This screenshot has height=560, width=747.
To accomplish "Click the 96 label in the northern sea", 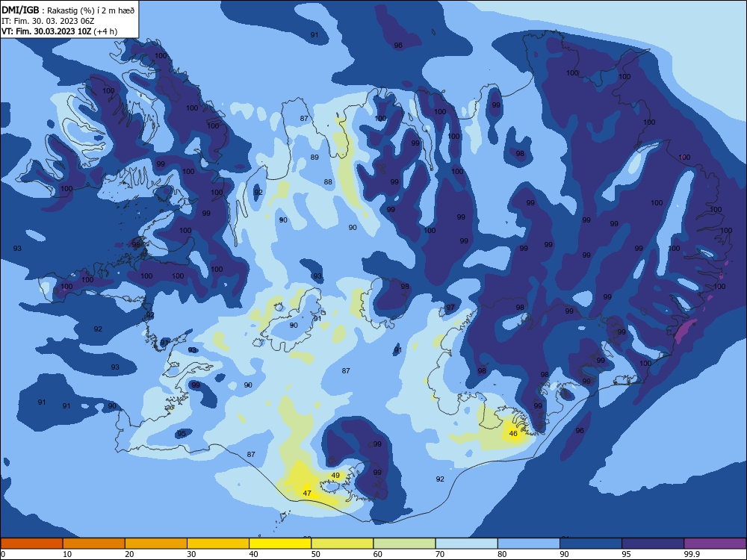I will pos(398,46).
